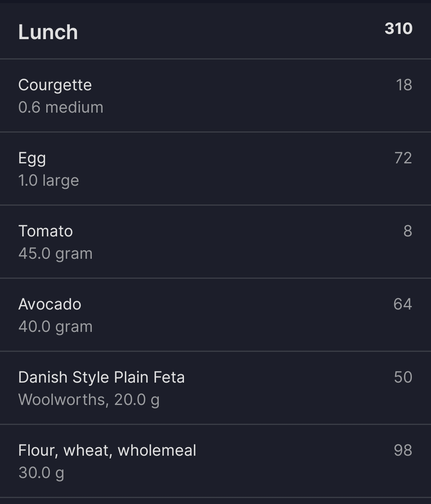This screenshot has height=504, width=431.
Task: Select the 30.0 g flour serving
Action: (x=41, y=473)
